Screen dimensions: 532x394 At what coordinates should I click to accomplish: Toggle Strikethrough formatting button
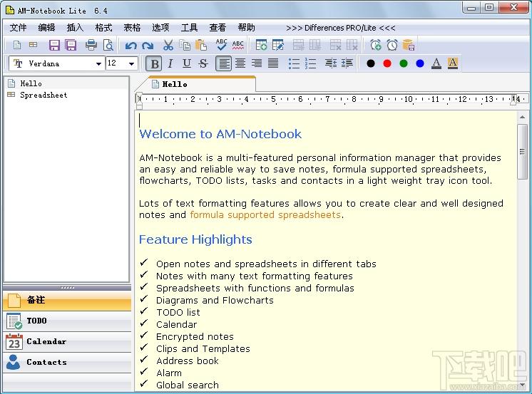coord(203,63)
